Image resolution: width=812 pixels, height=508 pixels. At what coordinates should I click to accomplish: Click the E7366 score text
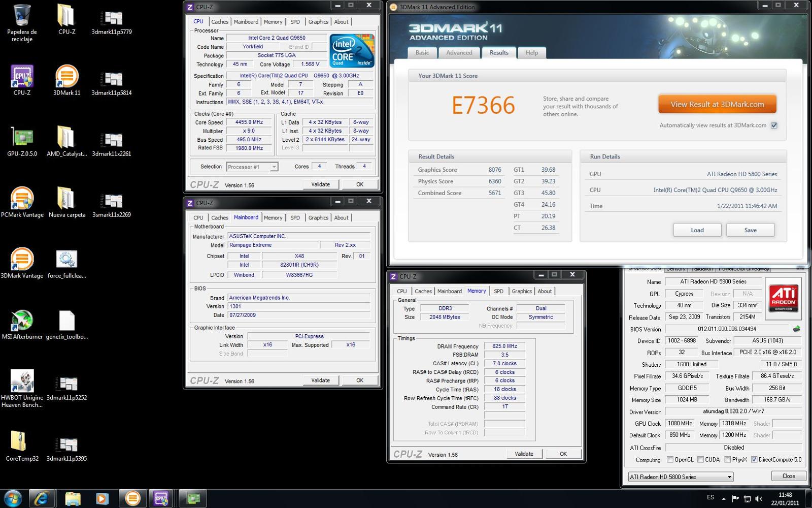(483, 106)
